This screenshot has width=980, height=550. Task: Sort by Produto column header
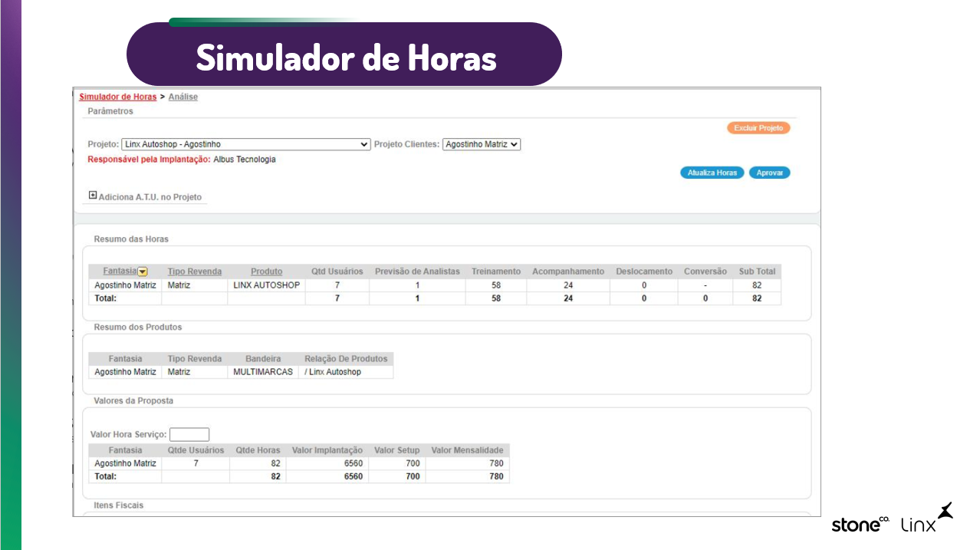(x=266, y=272)
